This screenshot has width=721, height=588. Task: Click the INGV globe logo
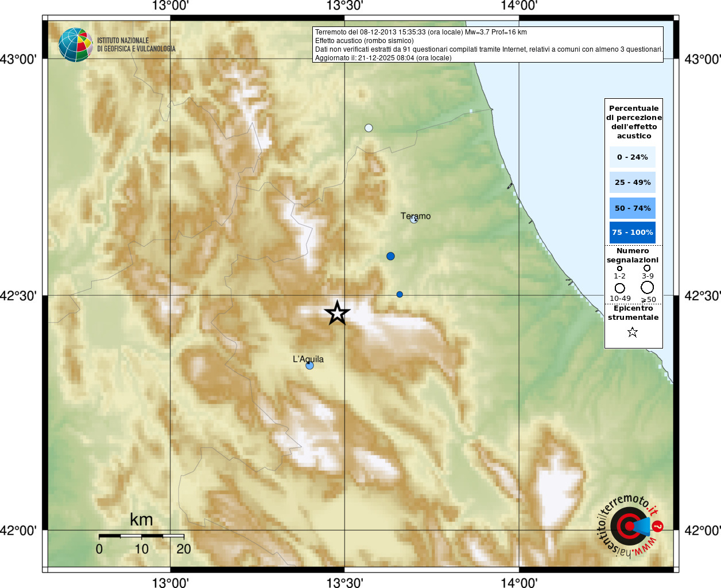tap(75, 45)
